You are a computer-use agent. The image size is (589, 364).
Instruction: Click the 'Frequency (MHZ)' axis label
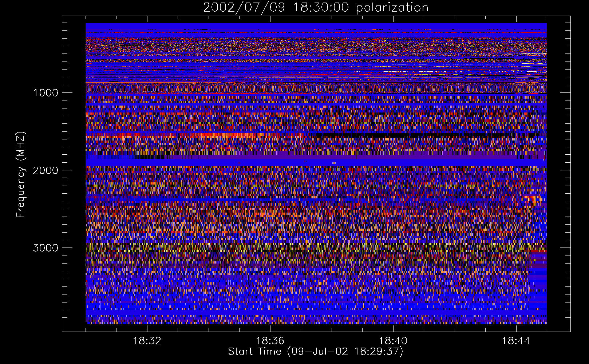21,175
